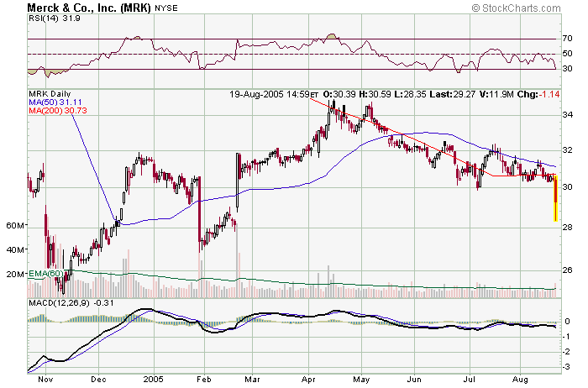This screenshot has width=588, height=388.
Task: Click the NYSE exchange label
Action: point(166,8)
